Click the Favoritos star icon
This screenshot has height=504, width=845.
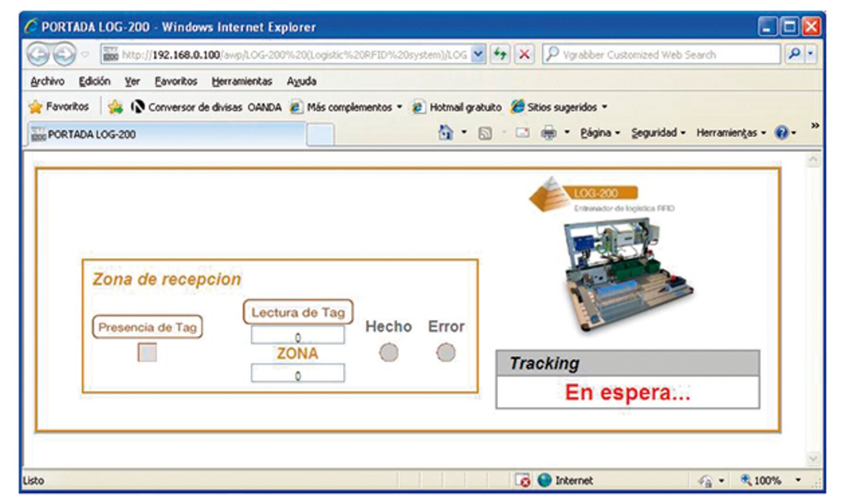tap(36, 107)
